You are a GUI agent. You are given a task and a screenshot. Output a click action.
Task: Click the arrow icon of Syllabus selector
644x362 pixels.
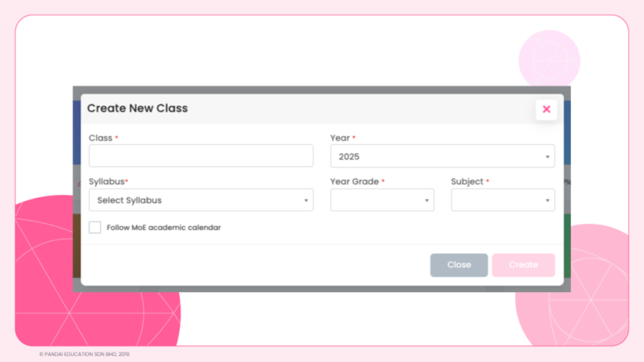click(306, 200)
